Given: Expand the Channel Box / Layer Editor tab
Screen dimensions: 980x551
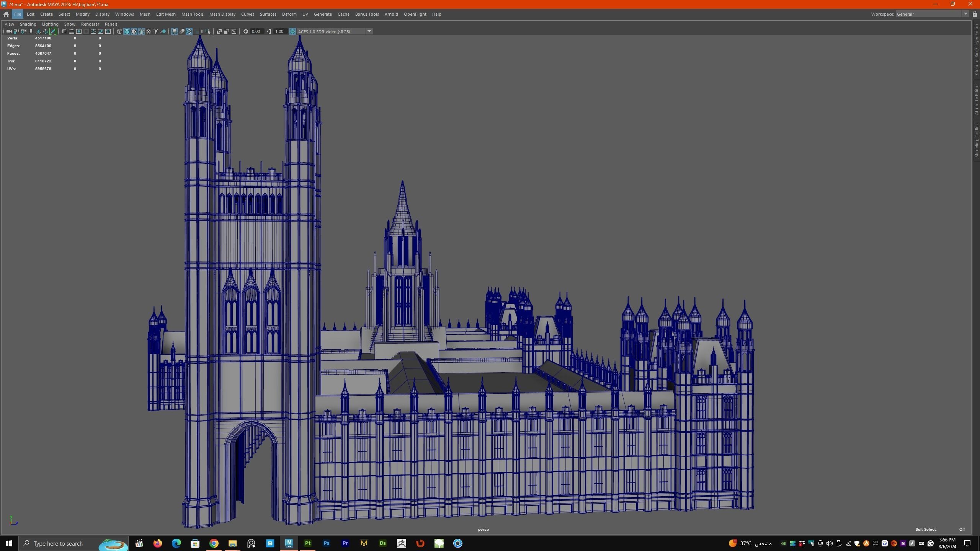Looking at the screenshot, I should 976,49.
